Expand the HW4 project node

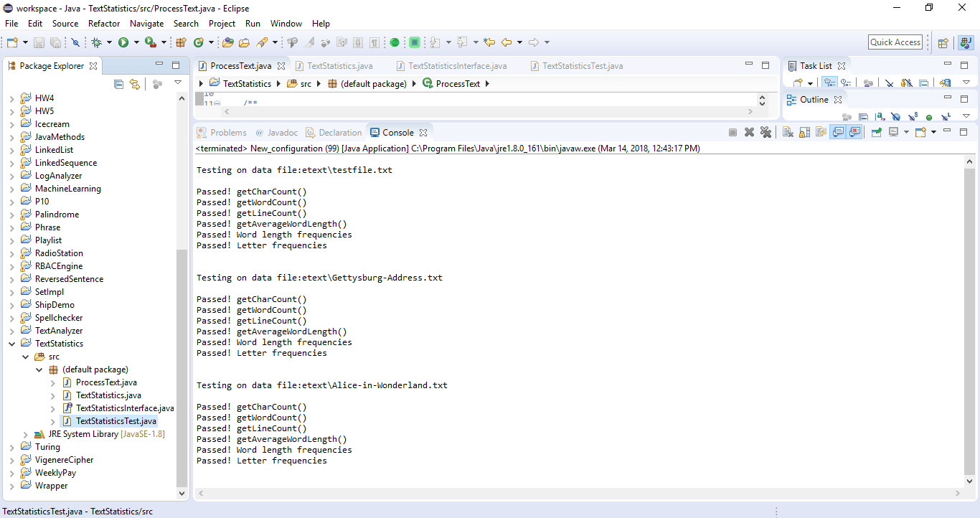[x=11, y=98]
